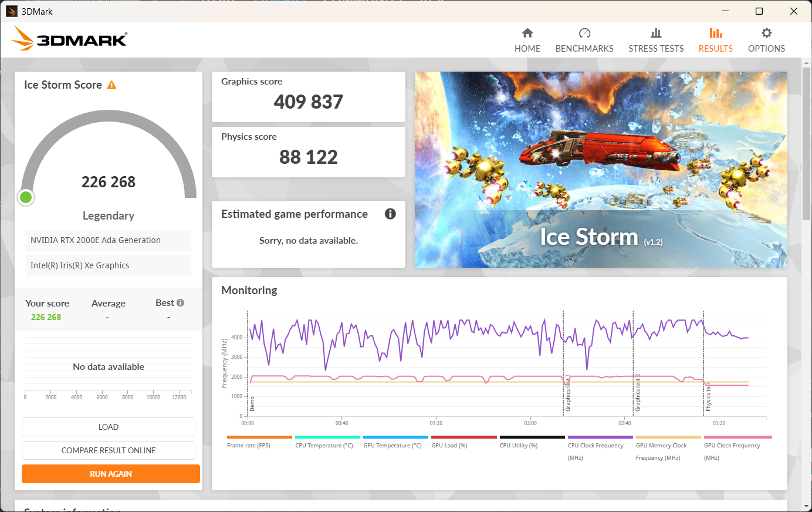Click the Results chart icon

point(716,33)
